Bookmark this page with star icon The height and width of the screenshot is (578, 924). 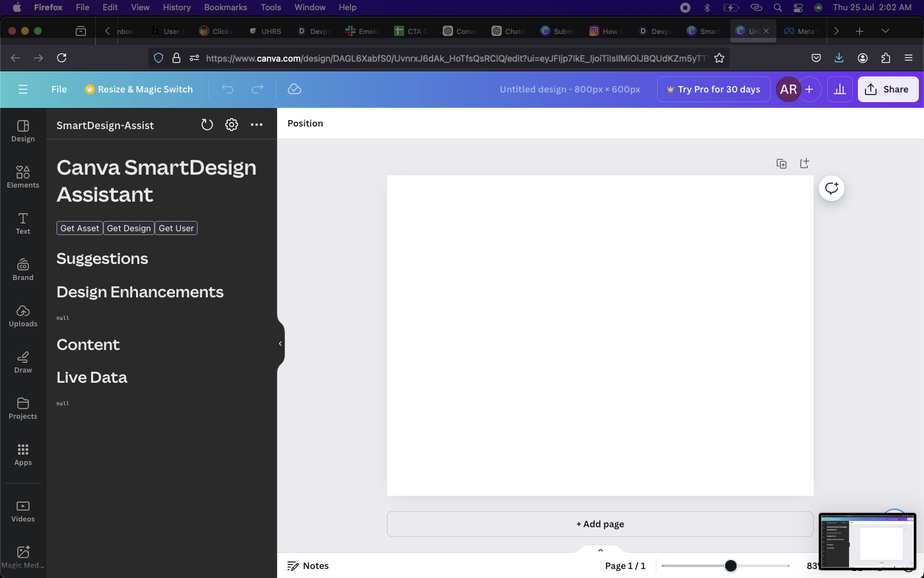pyautogui.click(x=719, y=58)
